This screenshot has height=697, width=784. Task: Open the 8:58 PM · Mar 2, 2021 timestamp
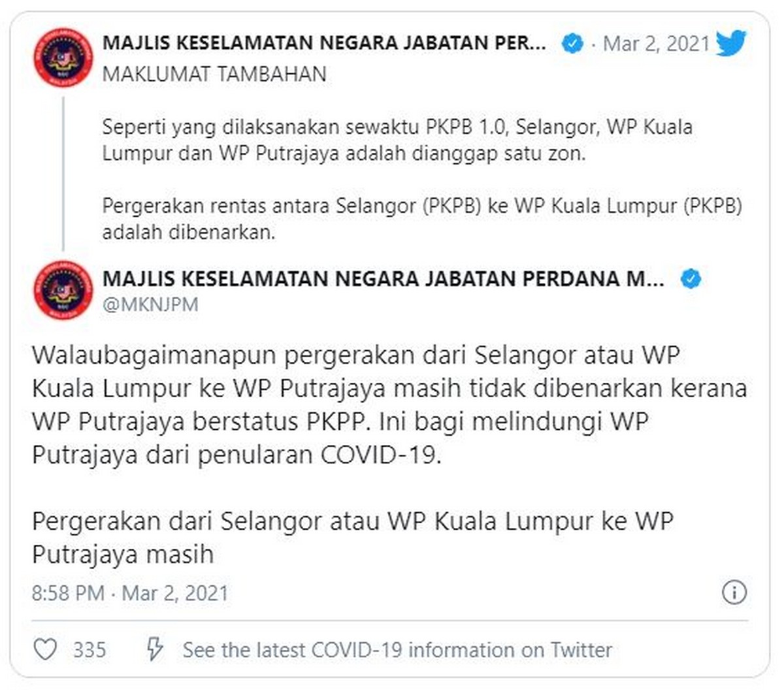click(130, 593)
